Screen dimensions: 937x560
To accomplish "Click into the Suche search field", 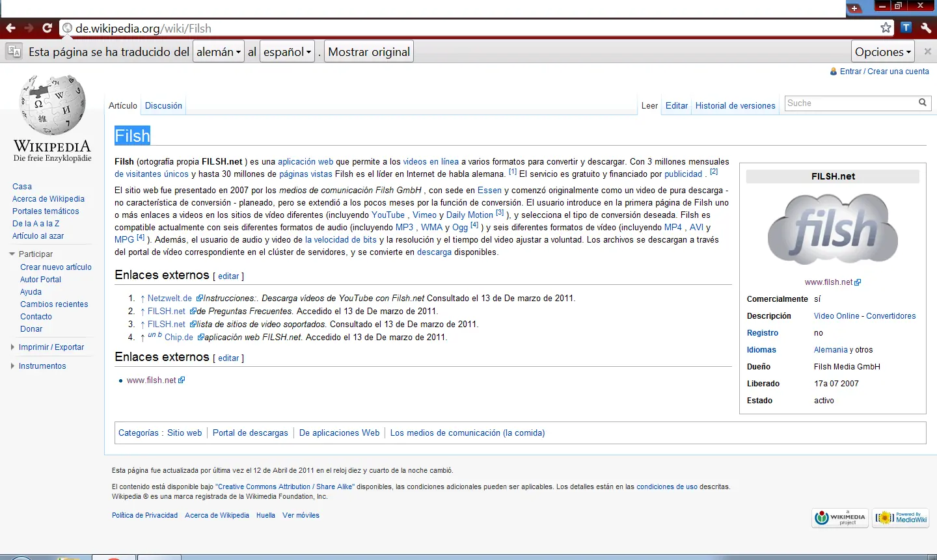I will [x=850, y=103].
